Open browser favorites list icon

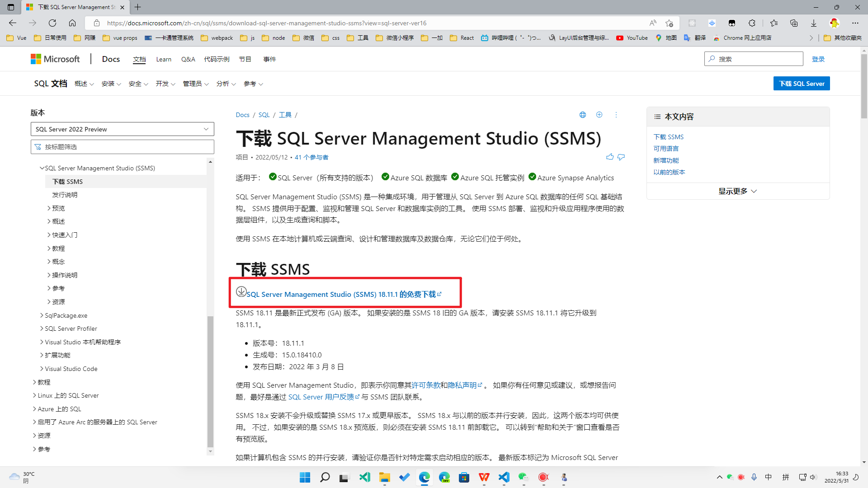click(x=774, y=23)
